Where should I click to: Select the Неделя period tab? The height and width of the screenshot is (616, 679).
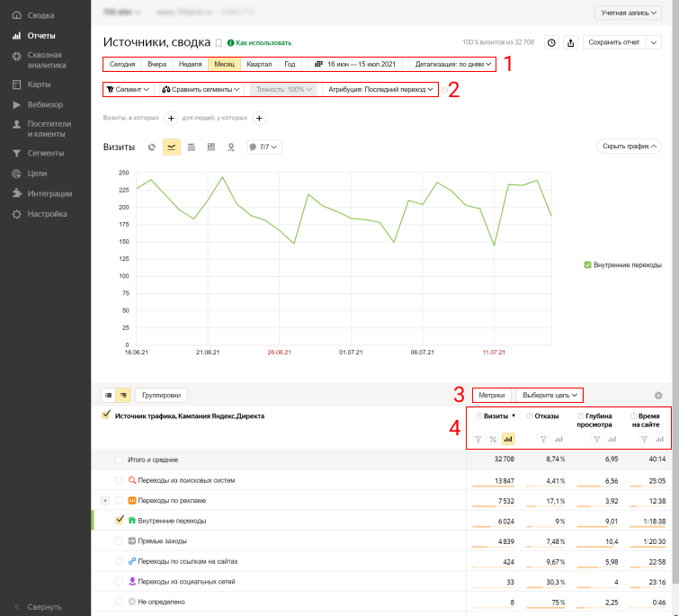(x=190, y=65)
